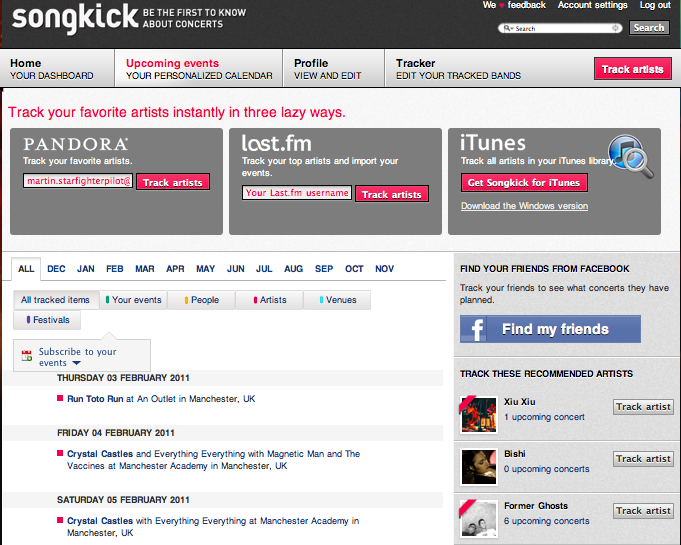
Task: Select the FEB month tab
Action: click(x=115, y=269)
